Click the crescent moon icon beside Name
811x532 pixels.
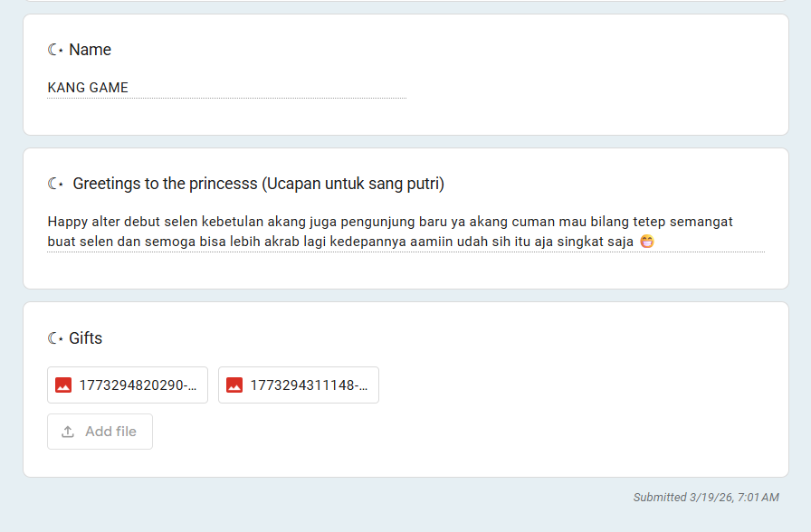[x=55, y=50]
